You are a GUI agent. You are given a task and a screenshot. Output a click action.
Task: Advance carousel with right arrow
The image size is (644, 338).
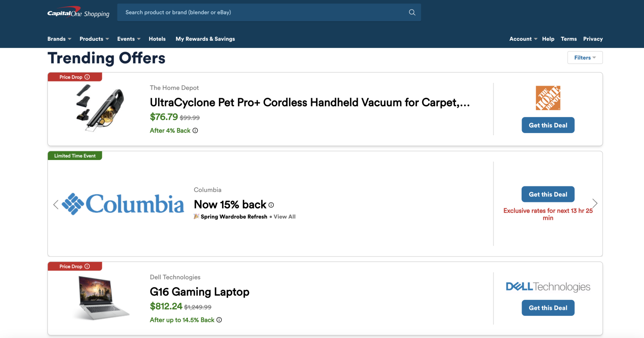[595, 203]
